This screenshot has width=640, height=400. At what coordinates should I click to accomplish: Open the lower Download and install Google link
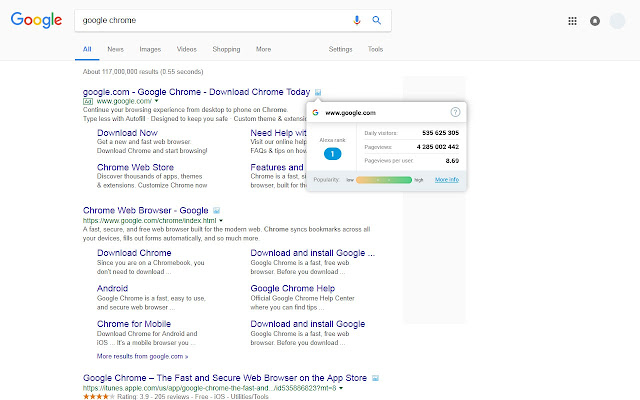pyautogui.click(x=308, y=324)
